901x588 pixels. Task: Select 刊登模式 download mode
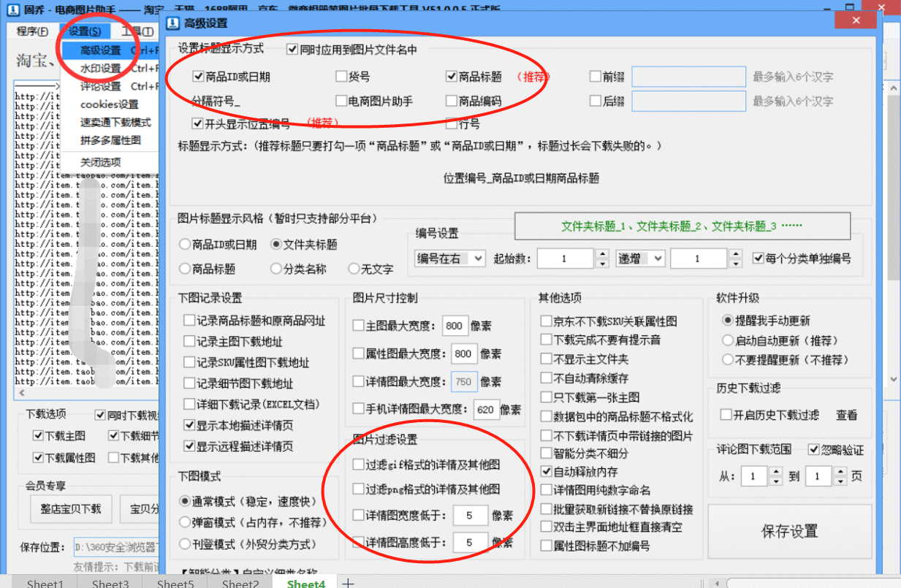(248, 544)
